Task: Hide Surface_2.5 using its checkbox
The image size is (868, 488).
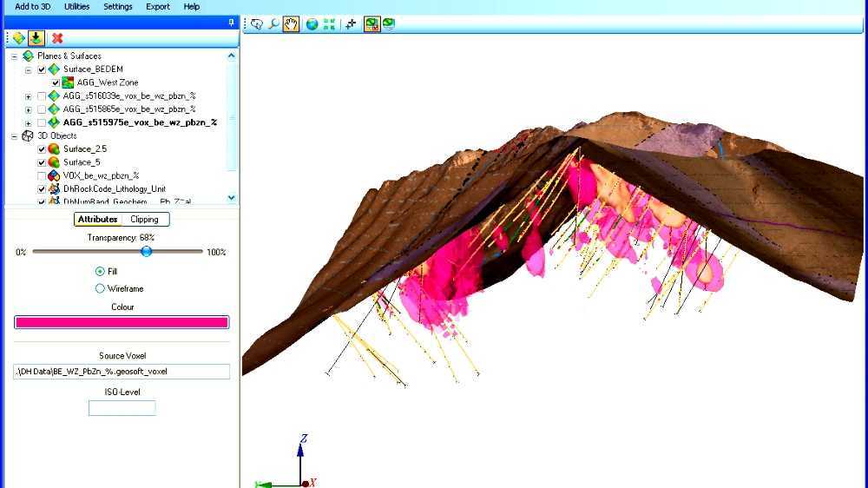Action: pyautogui.click(x=42, y=149)
